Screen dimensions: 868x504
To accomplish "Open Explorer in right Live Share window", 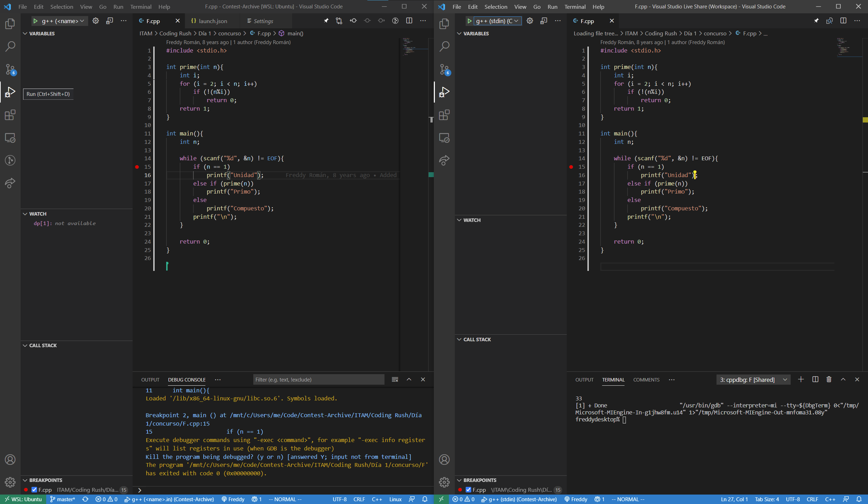I will (444, 24).
